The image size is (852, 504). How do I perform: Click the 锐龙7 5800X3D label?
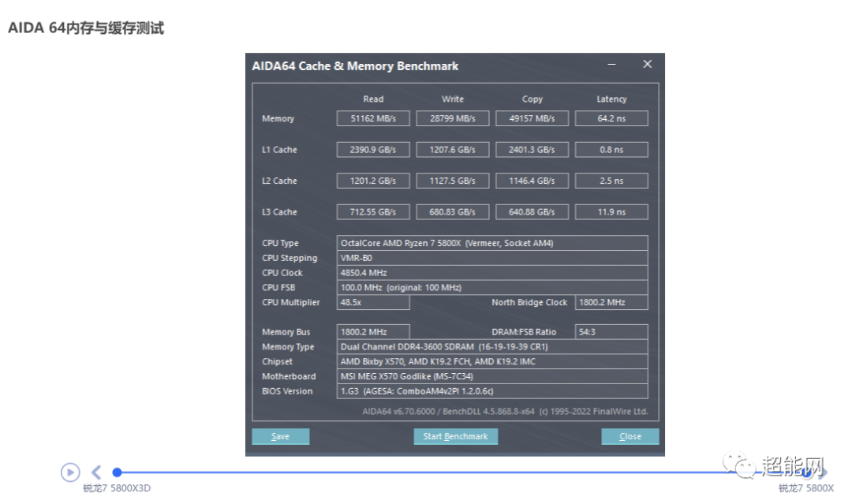(x=117, y=488)
